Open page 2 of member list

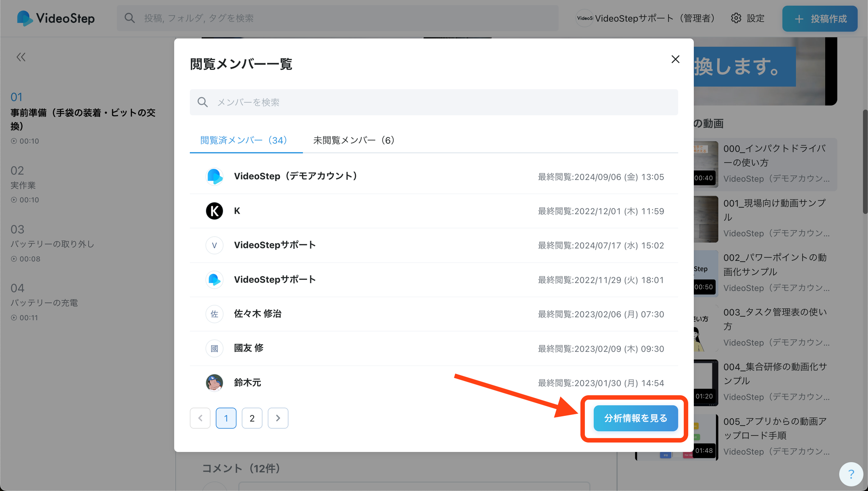pyautogui.click(x=252, y=418)
